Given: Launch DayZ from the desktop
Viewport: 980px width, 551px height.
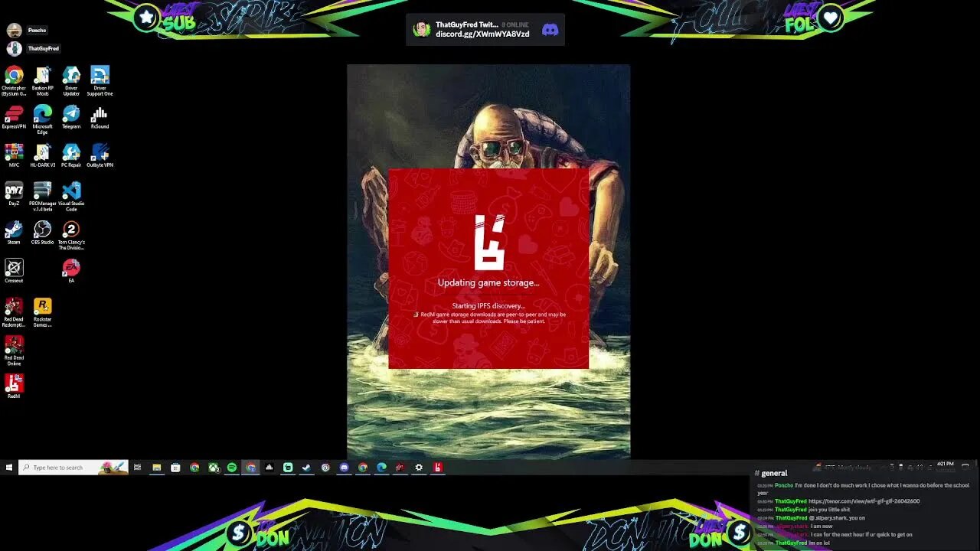Looking at the screenshot, I should pos(14,194).
